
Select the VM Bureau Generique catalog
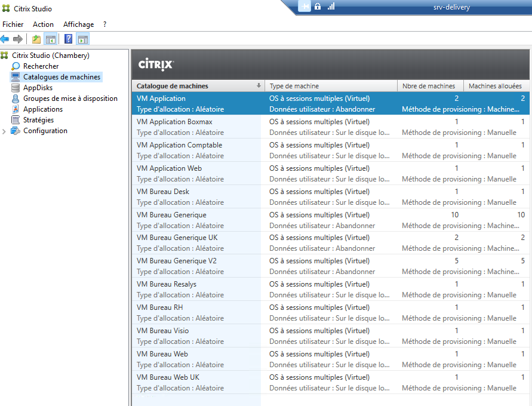coord(331,220)
